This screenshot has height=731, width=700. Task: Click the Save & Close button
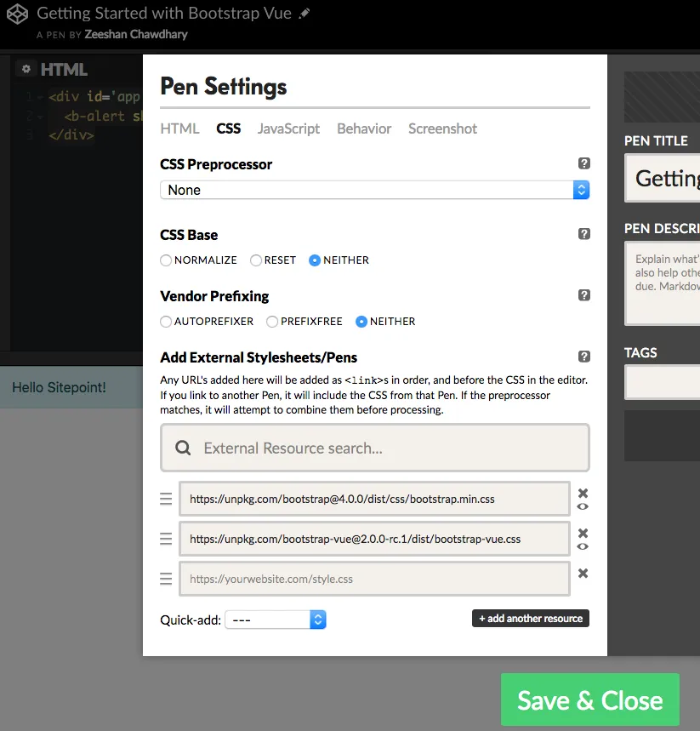coord(590,700)
